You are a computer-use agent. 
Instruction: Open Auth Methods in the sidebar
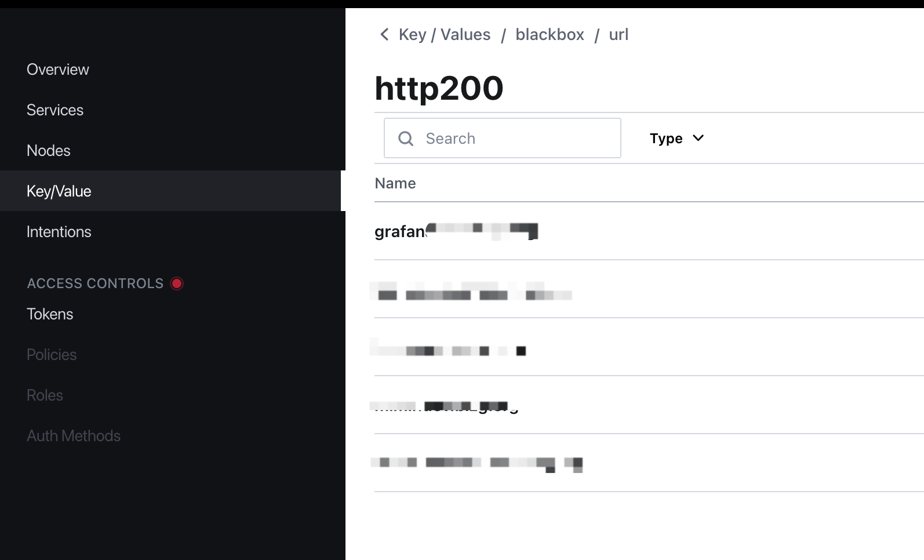point(74,436)
